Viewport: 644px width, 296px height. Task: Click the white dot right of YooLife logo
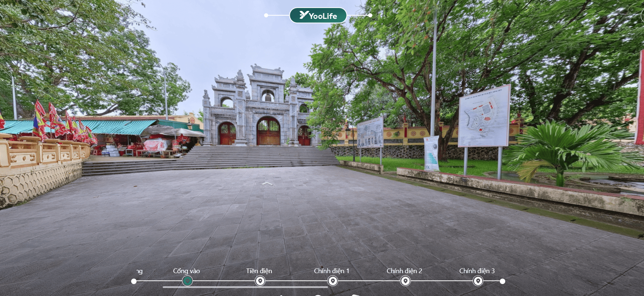coord(370,15)
